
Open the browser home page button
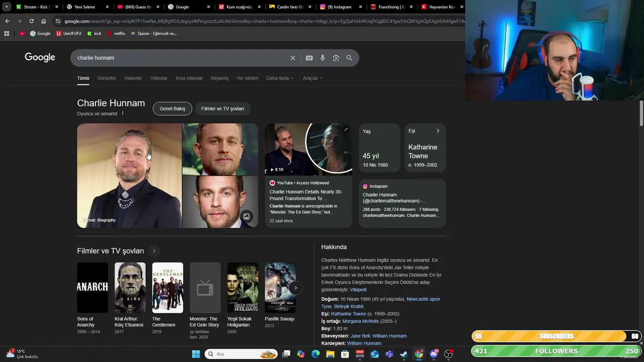tap(44, 21)
